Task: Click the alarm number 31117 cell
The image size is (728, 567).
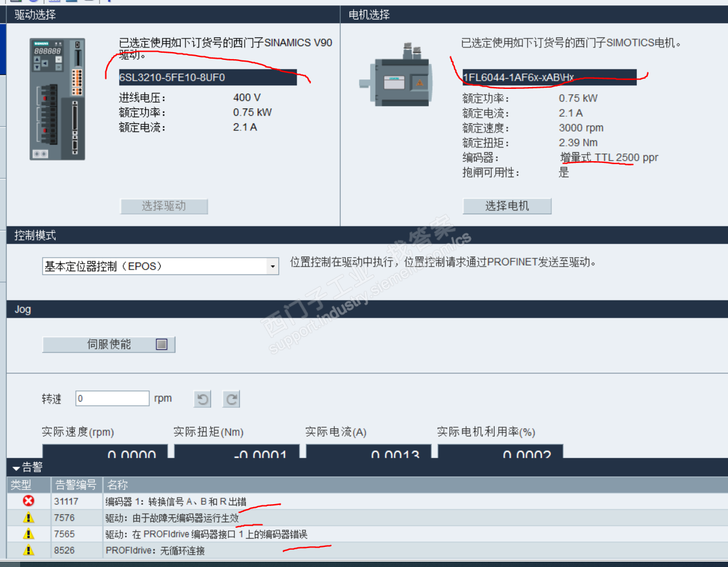Action: click(77, 501)
